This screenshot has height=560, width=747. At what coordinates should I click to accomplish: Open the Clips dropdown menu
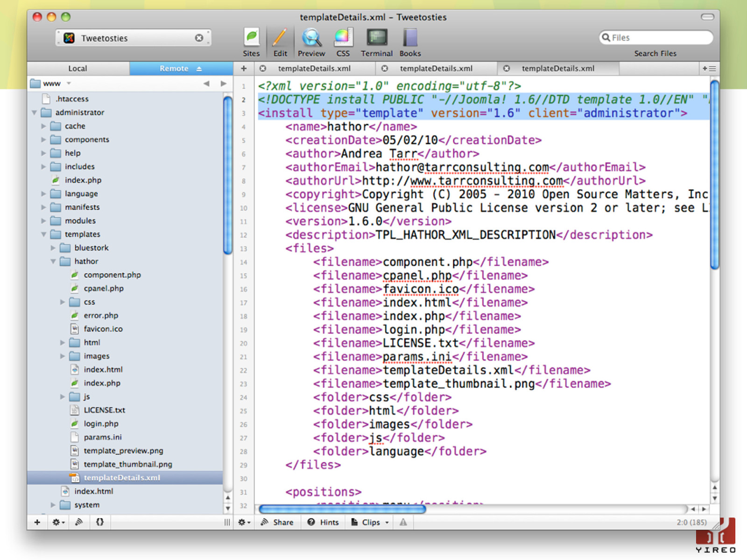click(370, 522)
